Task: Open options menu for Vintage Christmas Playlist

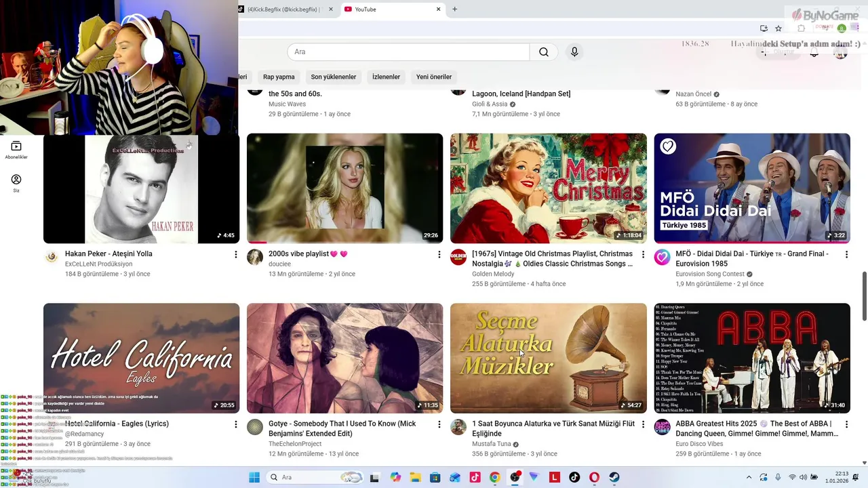Action: tap(643, 254)
